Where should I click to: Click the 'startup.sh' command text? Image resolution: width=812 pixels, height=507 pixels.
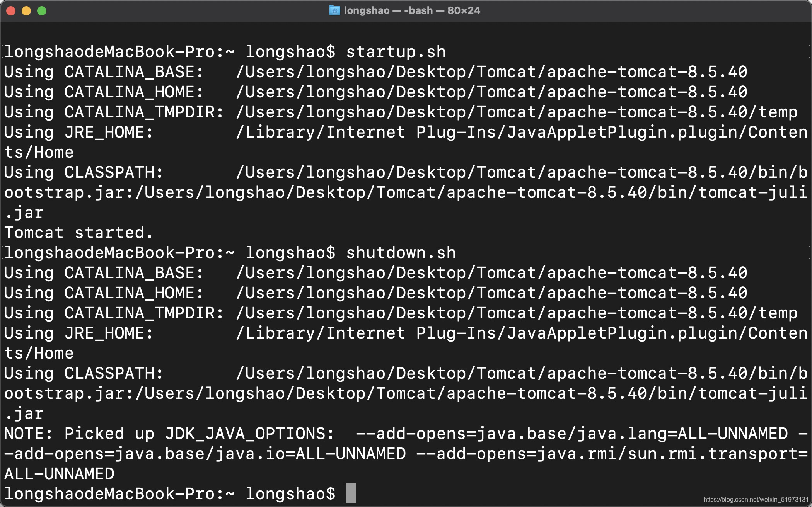click(x=396, y=52)
